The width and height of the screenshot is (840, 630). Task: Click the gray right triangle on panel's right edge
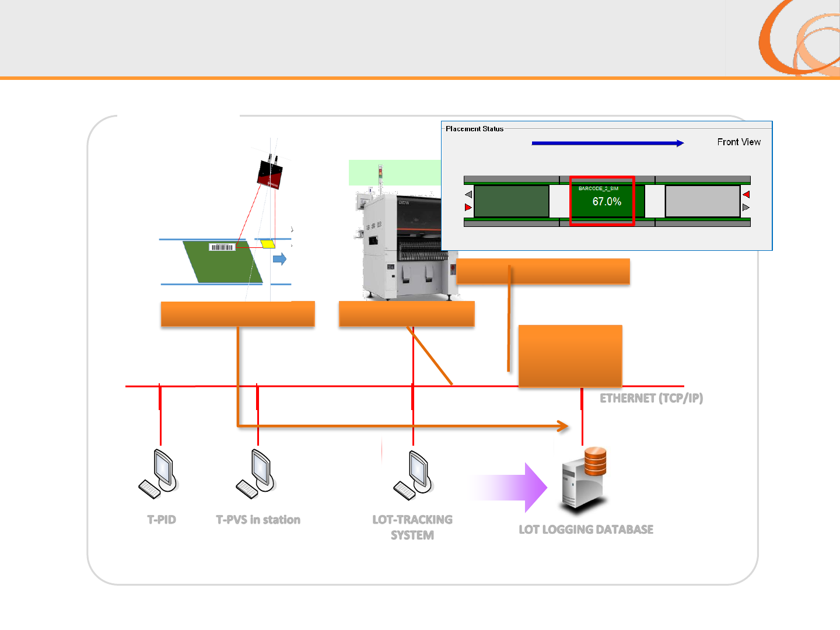(746, 207)
